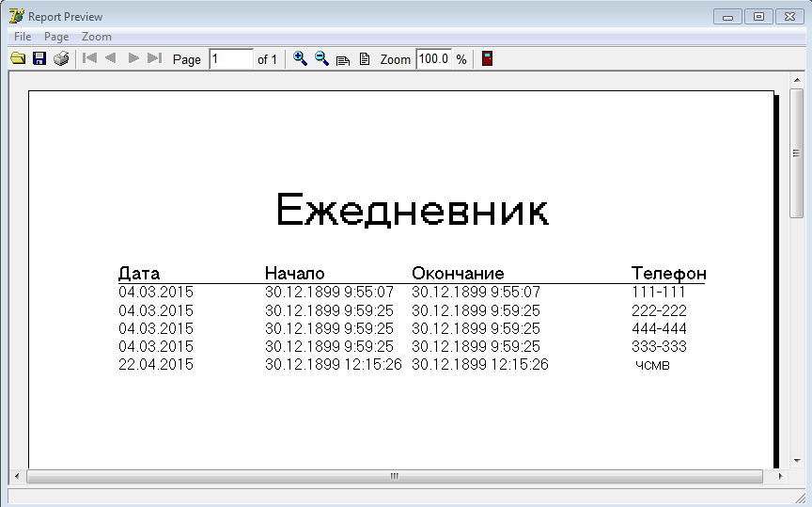This screenshot has height=507, width=812.
Task: Click Начало value 30.12.1899 12:15:26
Action: [334, 364]
